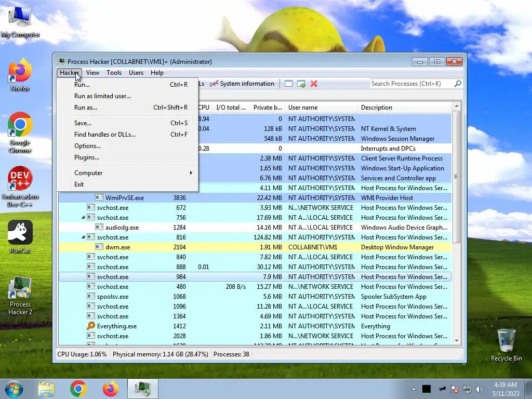This screenshot has height=399, width=532.
Task: Select Run as... menu entry
Action: pos(127,107)
